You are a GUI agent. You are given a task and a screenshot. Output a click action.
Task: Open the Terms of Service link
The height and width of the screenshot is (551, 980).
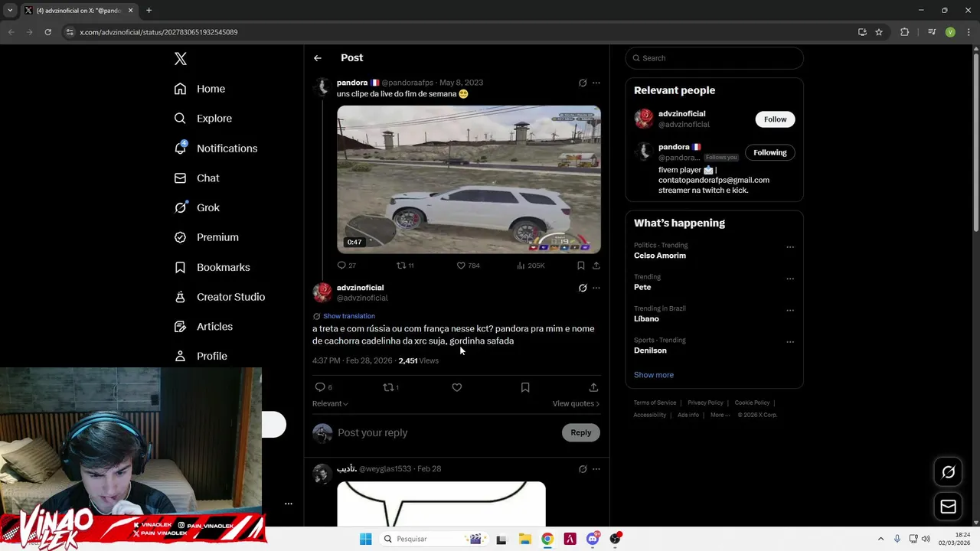pyautogui.click(x=655, y=403)
